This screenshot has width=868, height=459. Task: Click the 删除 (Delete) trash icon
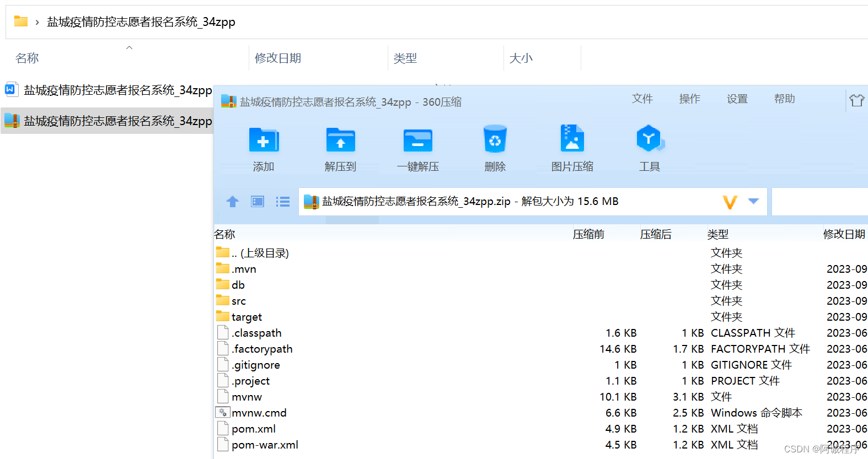pyautogui.click(x=495, y=138)
